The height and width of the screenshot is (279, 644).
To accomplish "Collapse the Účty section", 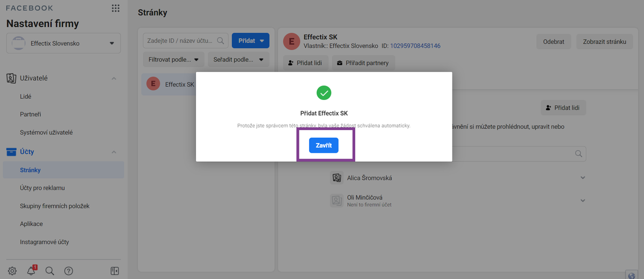I will coord(114,152).
